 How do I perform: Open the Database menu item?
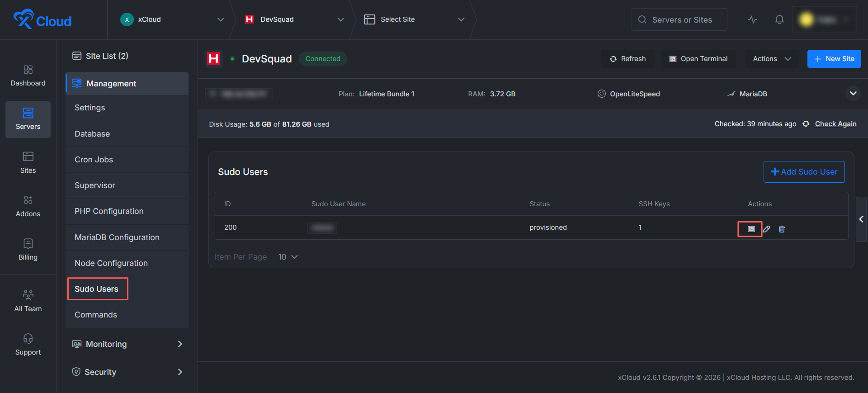click(127, 134)
